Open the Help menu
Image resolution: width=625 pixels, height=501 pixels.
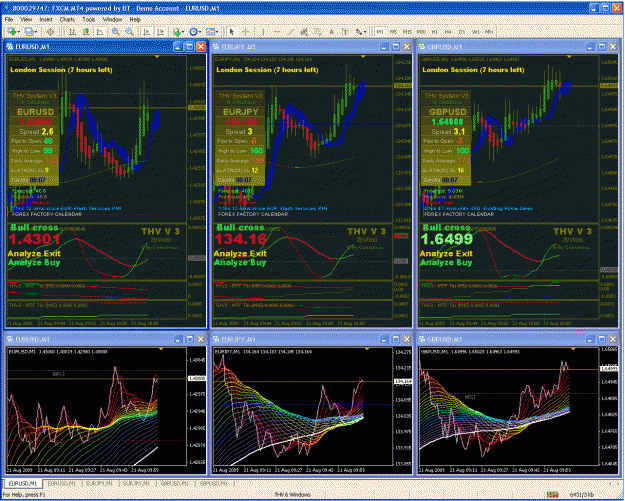(135, 19)
